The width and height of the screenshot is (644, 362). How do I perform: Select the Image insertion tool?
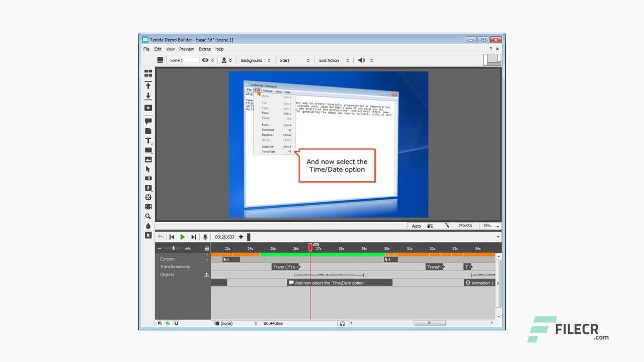148,159
